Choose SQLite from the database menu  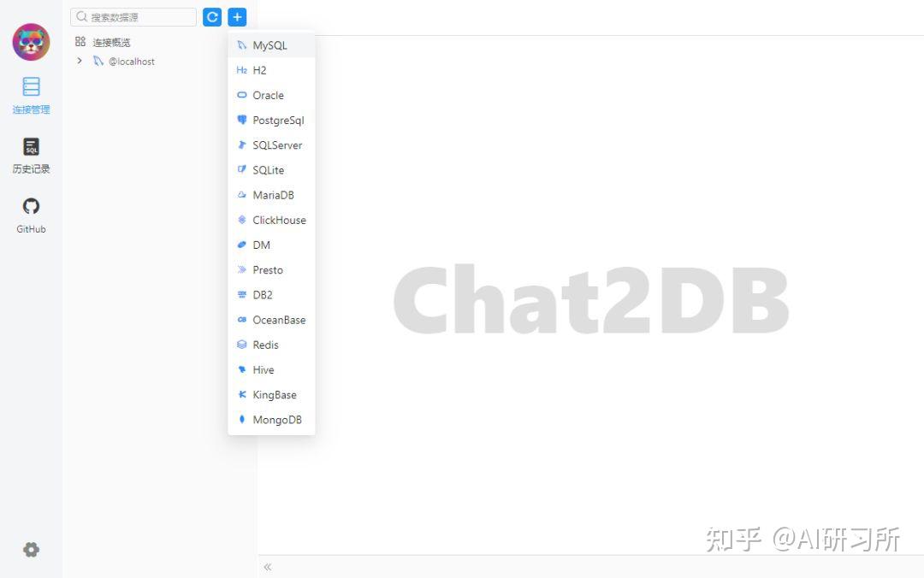pyautogui.click(x=272, y=170)
